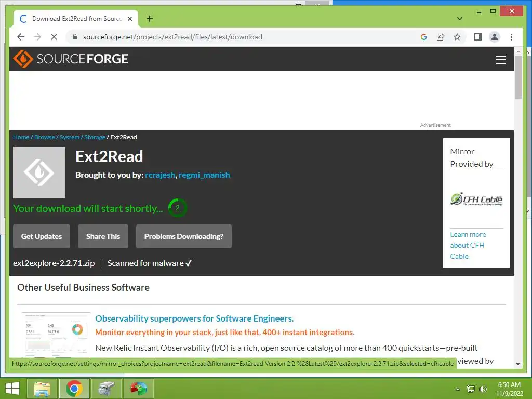Image resolution: width=532 pixels, height=399 pixels.
Task: Open a new tab with plus button
Action: [x=149, y=19]
